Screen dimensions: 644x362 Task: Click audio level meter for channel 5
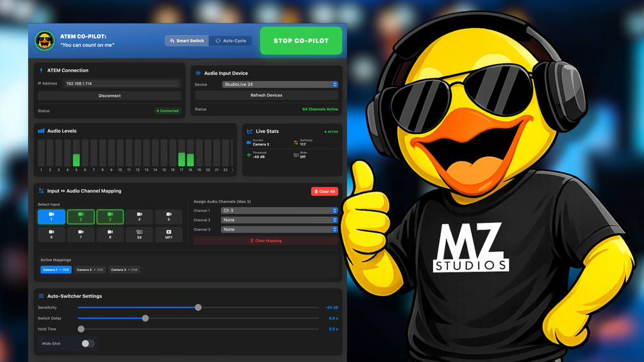click(x=76, y=152)
